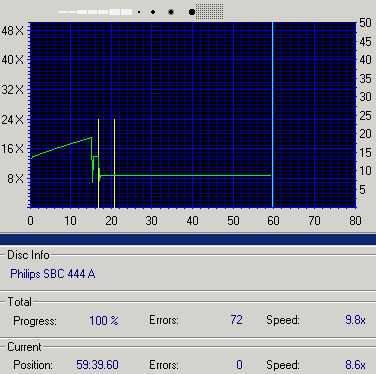This screenshot has height=374, width=376.
Task: Select the largest black dot icon
Action: (192, 12)
